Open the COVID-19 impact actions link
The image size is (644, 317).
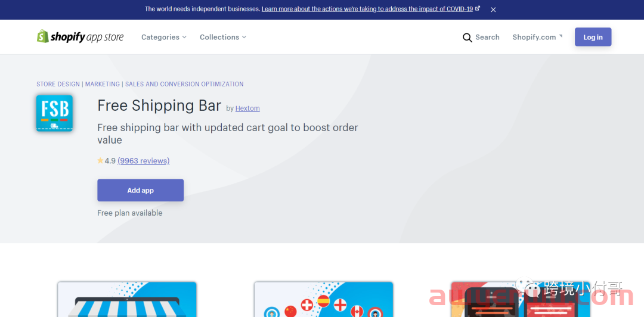[370, 9]
